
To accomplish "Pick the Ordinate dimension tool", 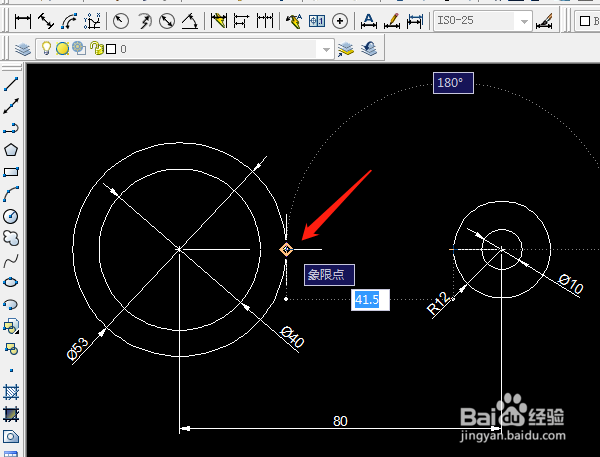I will pyautogui.click(x=92, y=21).
